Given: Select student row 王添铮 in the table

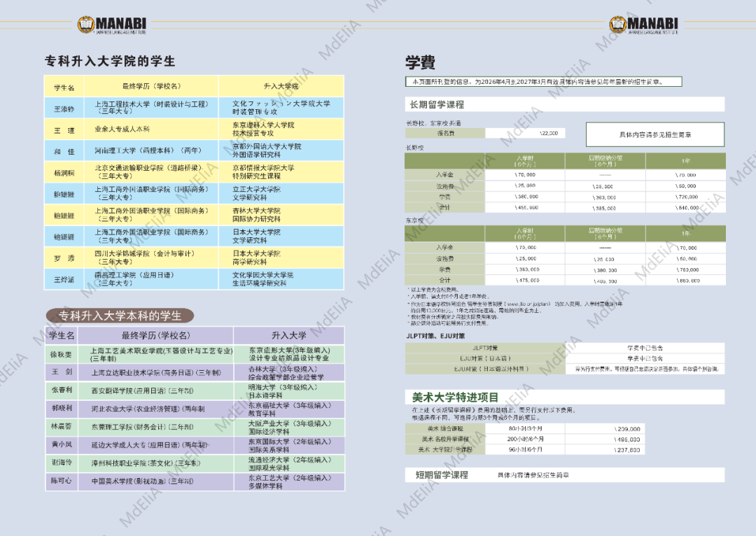Looking at the screenshot, I should (x=64, y=108).
